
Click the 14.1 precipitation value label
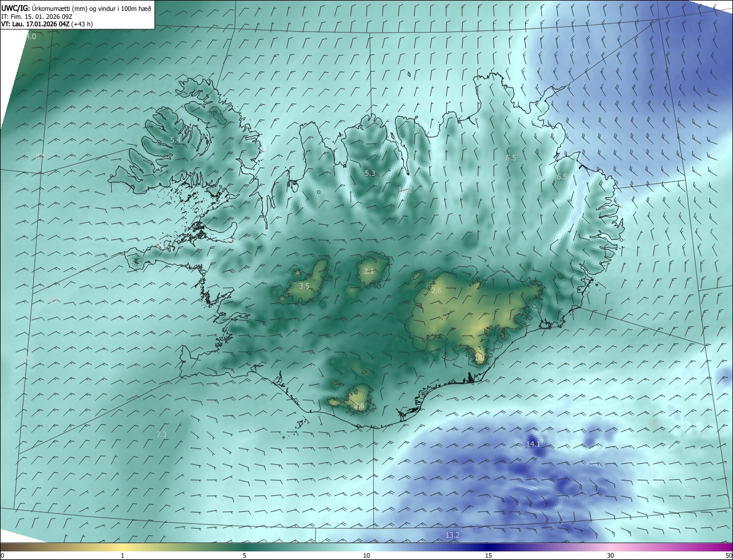tap(533, 444)
